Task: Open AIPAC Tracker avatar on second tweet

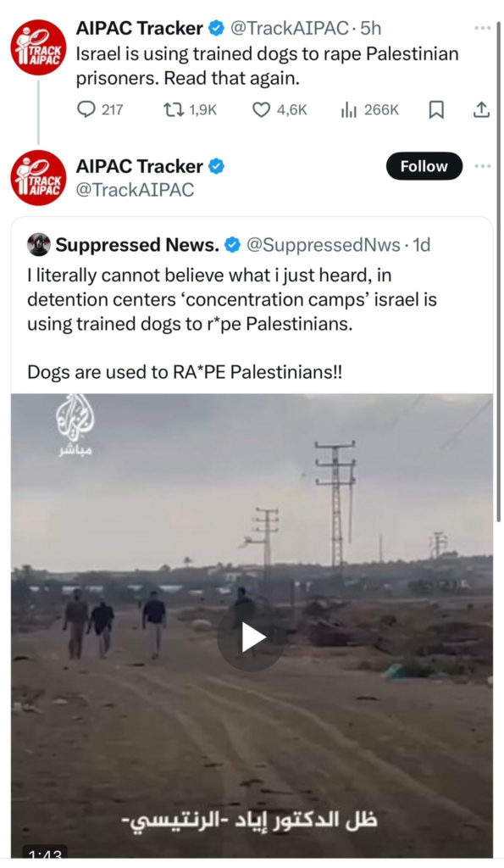Action: [x=38, y=177]
